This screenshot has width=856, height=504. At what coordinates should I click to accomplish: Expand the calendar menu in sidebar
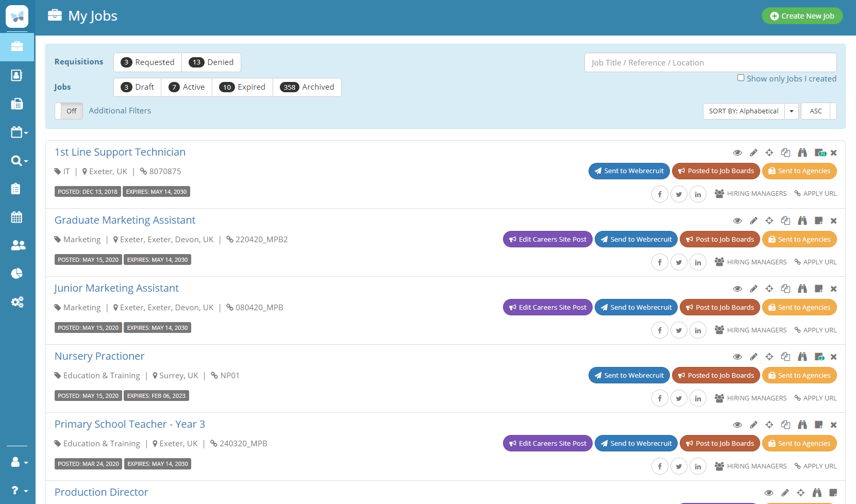coord(19,132)
